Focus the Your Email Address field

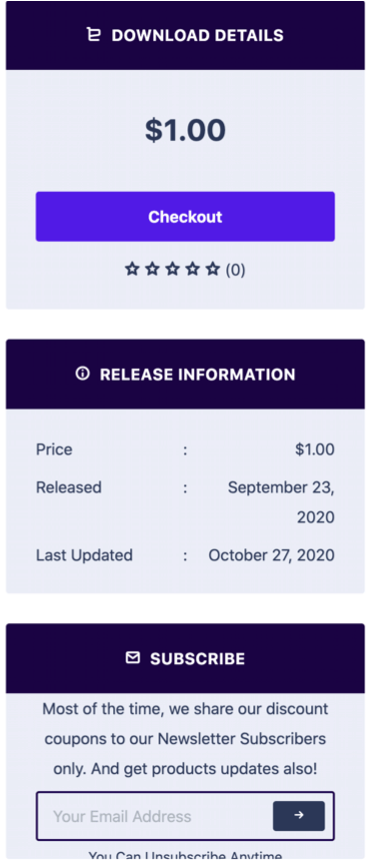pyautogui.click(x=154, y=816)
